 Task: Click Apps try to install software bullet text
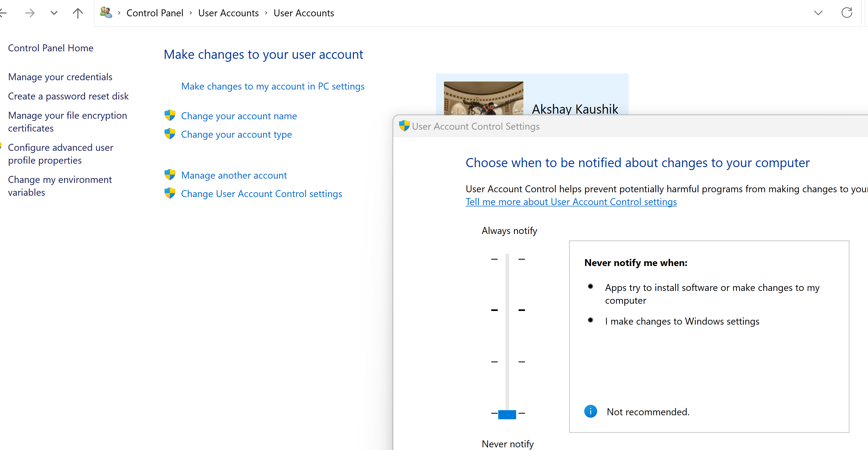[712, 294]
